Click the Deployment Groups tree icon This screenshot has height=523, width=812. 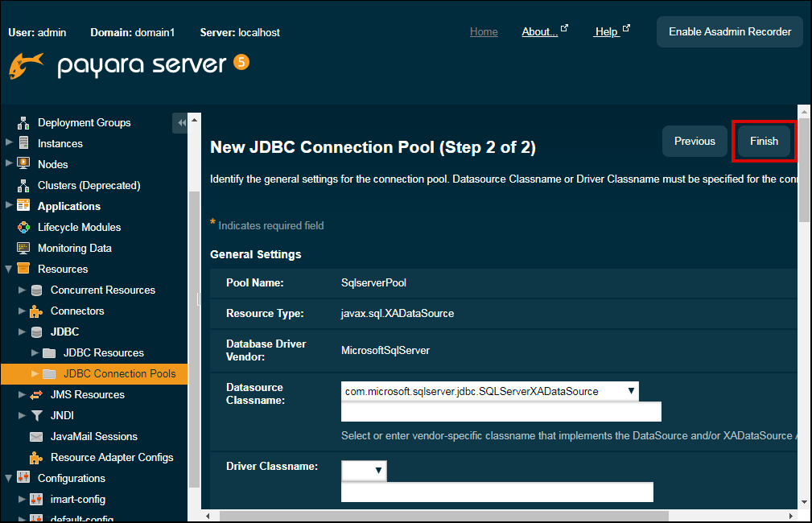coord(23,122)
